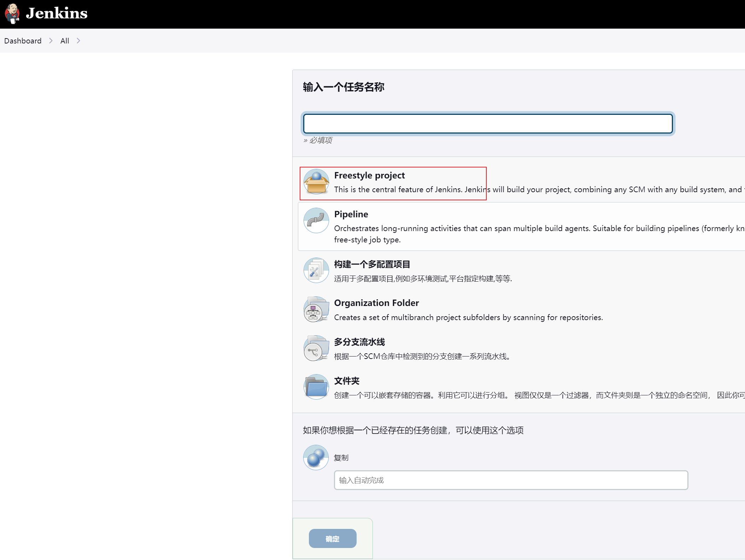Select the Freestyle project box icon

316,182
